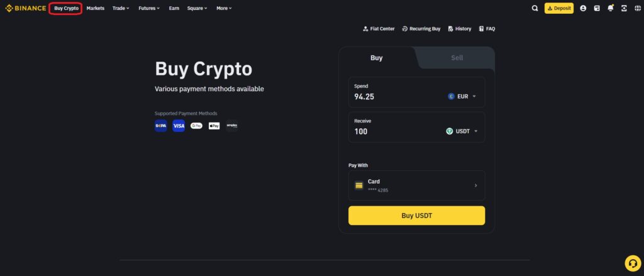Viewport: 644px width, 276px height.
Task: Expand the Futures menu
Action: pos(149,8)
